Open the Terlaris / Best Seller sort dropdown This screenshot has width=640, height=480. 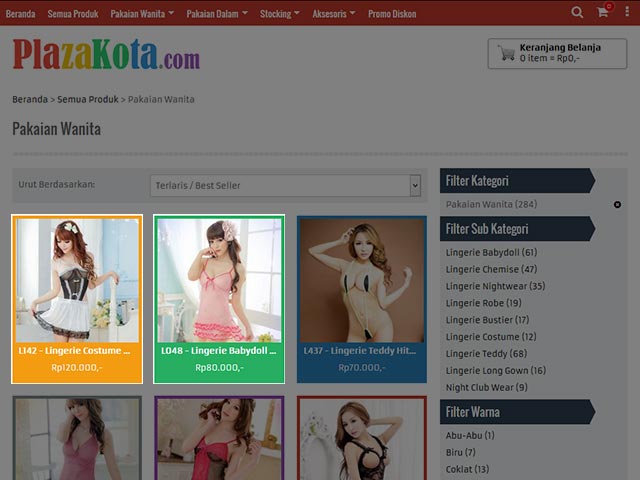coord(285,185)
